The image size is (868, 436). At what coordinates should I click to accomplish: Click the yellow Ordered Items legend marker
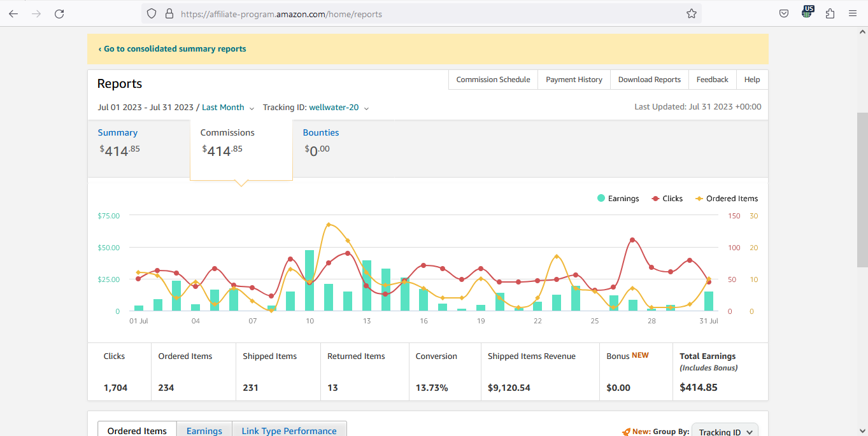pyautogui.click(x=699, y=199)
